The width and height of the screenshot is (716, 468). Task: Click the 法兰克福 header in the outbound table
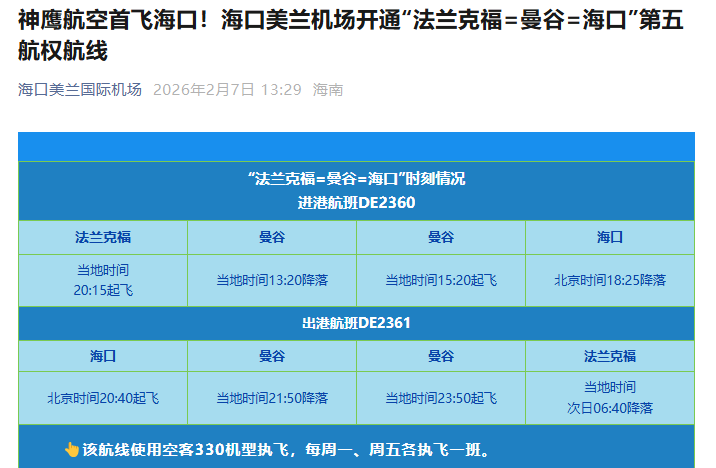coord(610,356)
